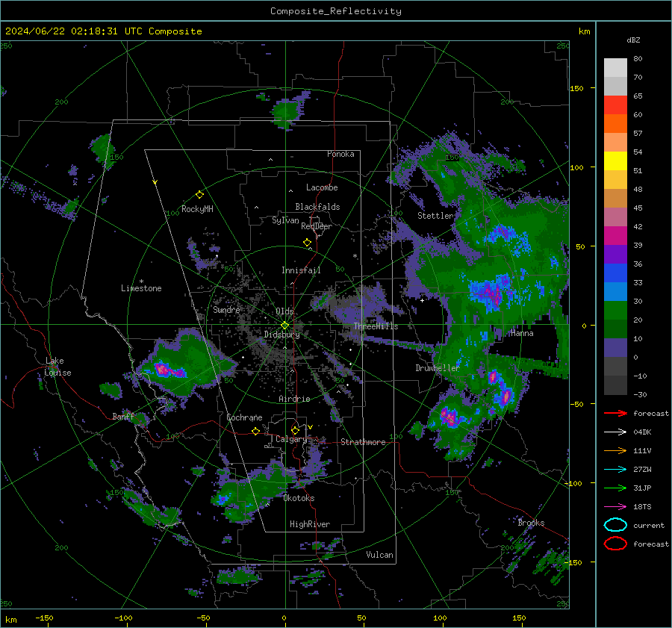The width and height of the screenshot is (672, 628).
Task: Click the Hanna label
Action: [522, 333]
